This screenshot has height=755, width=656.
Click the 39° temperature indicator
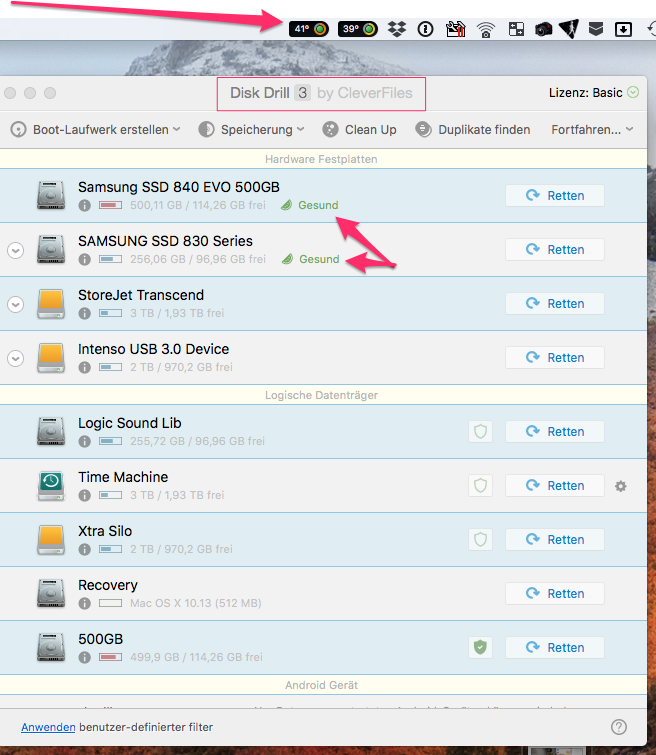click(358, 29)
